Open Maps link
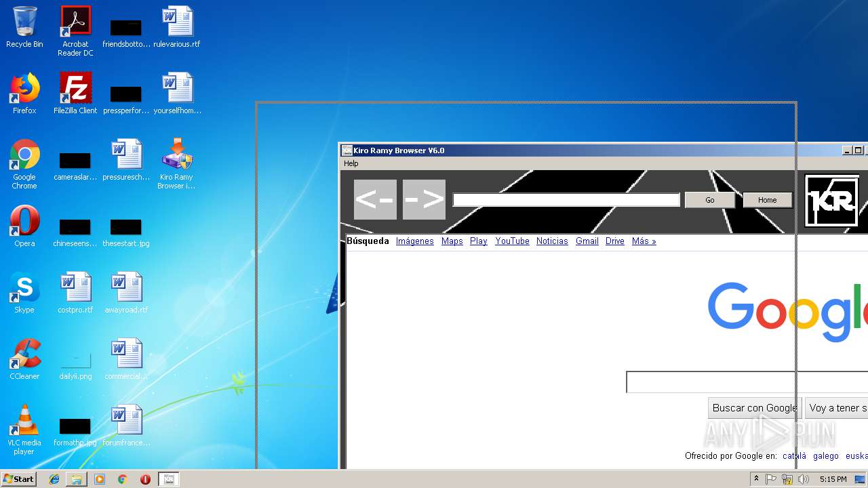Viewport: 868px width, 488px height. coord(452,241)
